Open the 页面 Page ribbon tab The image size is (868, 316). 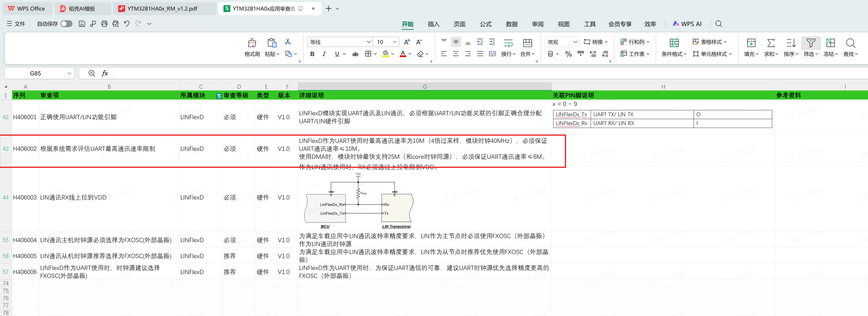click(459, 24)
